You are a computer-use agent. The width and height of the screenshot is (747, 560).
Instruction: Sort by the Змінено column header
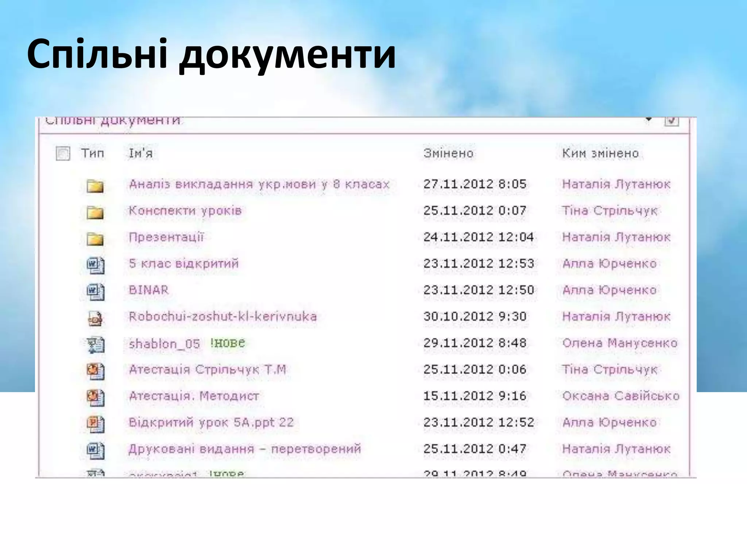click(448, 153)
